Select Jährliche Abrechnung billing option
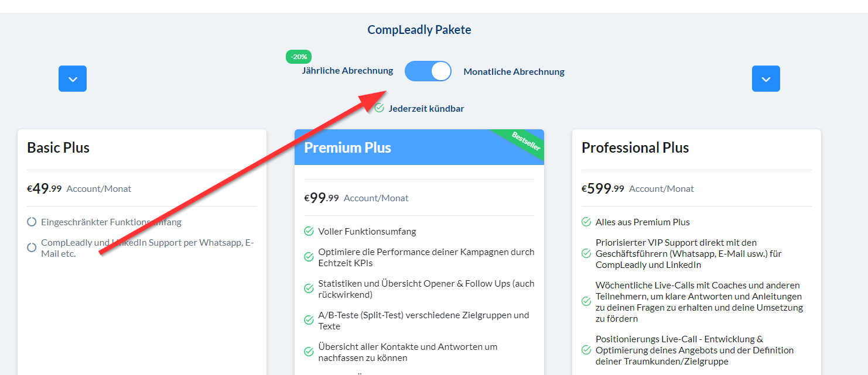The width and height of the screenshot is (868, 375). pyautogui.click(x=347, y=71)
